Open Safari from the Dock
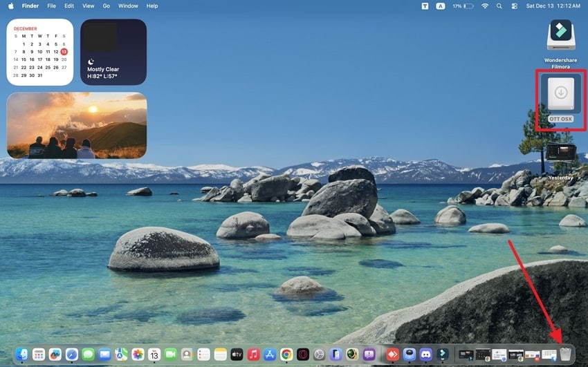 click(x=72, y=355)
